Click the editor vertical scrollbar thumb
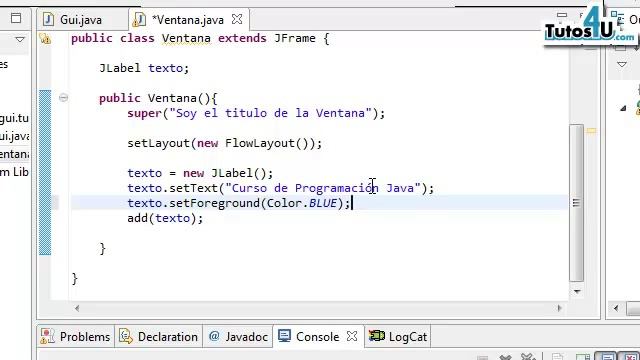 [x=576, y=203]
